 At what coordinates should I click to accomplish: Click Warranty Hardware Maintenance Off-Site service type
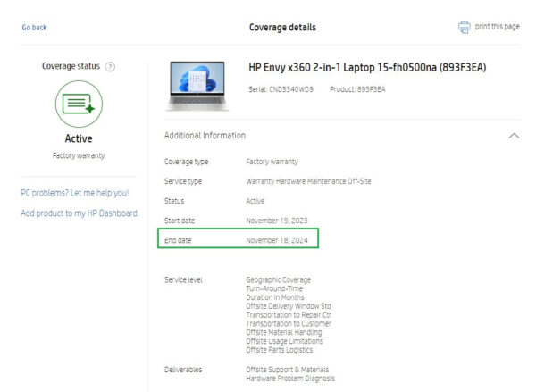click(308, 181)
